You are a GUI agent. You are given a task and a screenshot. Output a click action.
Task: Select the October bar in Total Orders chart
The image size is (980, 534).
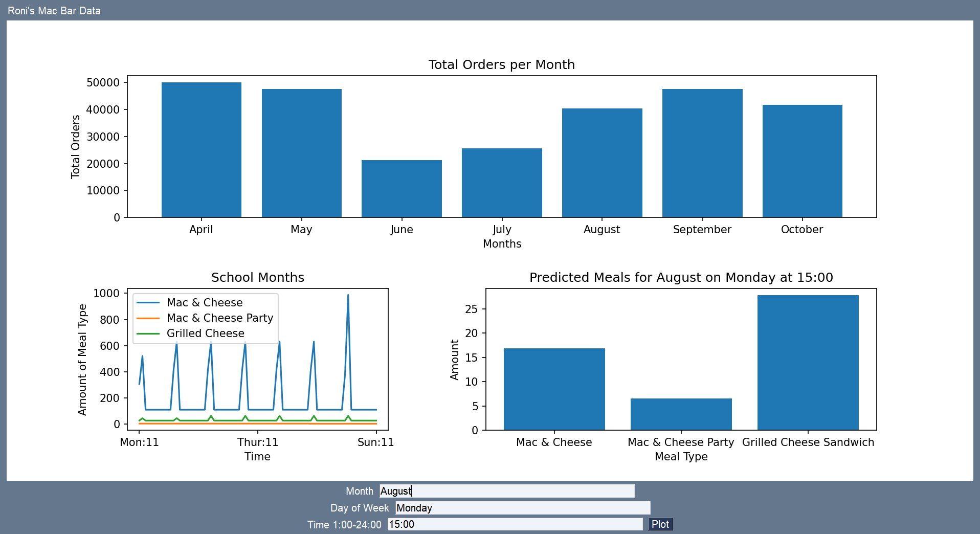pos(803,161)
